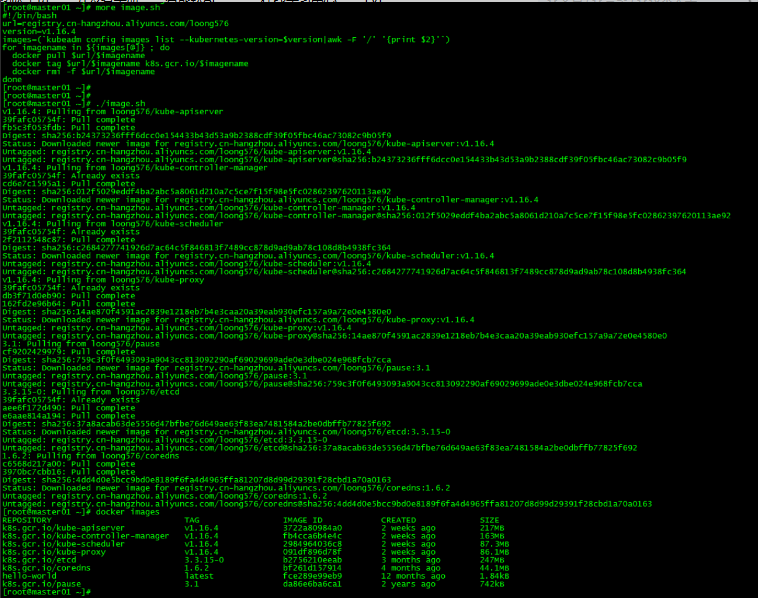Viewport: 758px width, 598px height.
Task: Click 'k8s.gcr.io/kube-apiserver' in the images table
Action: [63, 528]
